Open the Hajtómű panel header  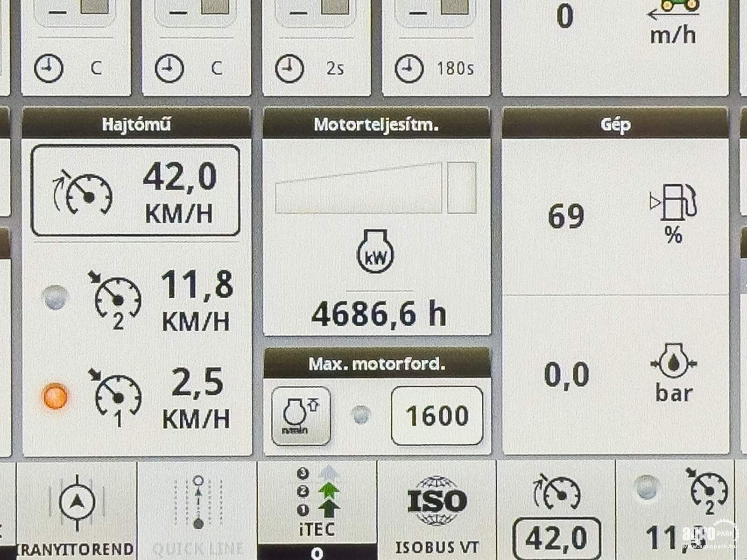pos(138,124)
